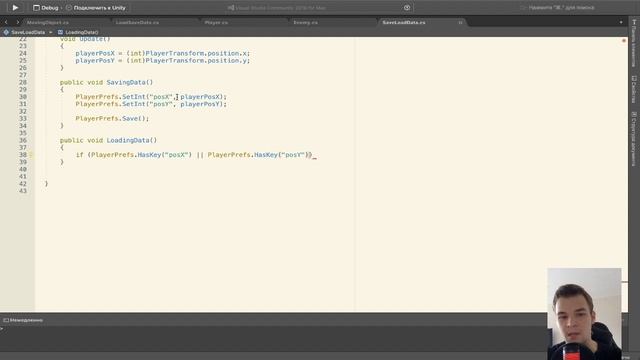
Task: Click the webcam video thumbnail
Action: tap(584, 314)
